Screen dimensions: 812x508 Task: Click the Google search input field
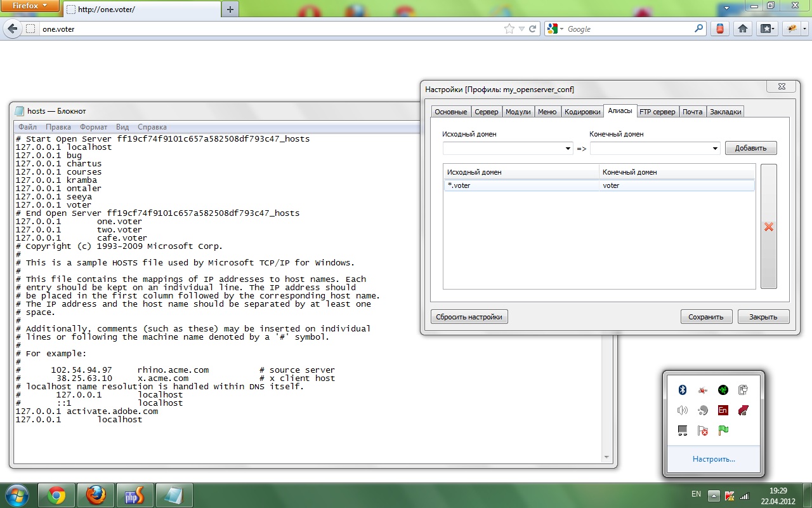(628, 29)
